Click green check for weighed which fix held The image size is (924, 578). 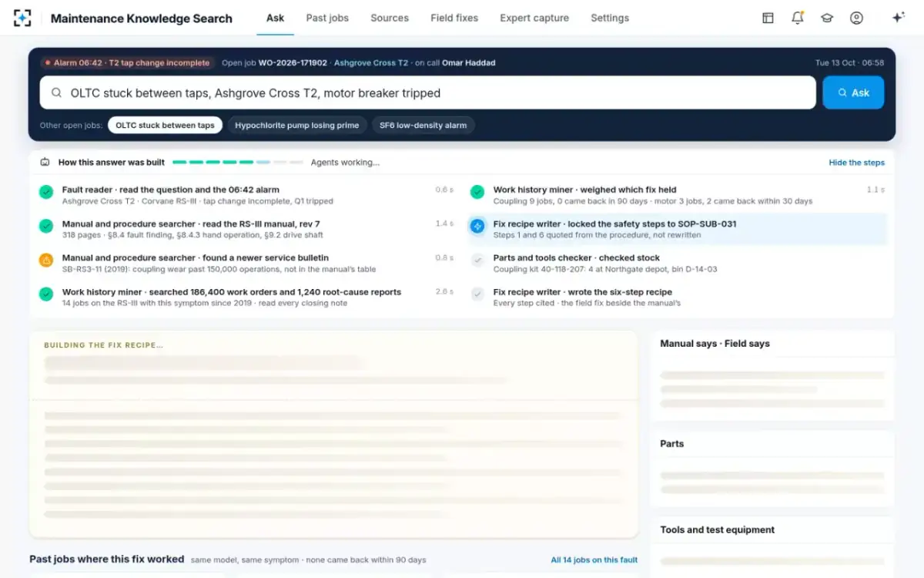click(477, 192)
